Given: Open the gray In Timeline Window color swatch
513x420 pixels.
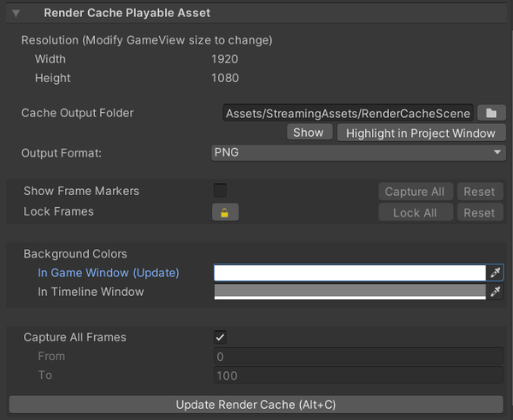Looking at the screenshot, I should [x=349, y=293].
